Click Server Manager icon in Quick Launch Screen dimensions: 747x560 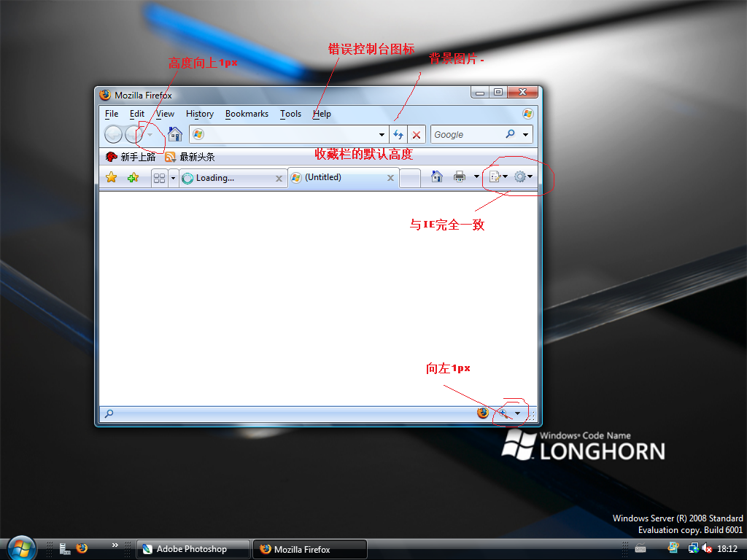click(64, 549)
